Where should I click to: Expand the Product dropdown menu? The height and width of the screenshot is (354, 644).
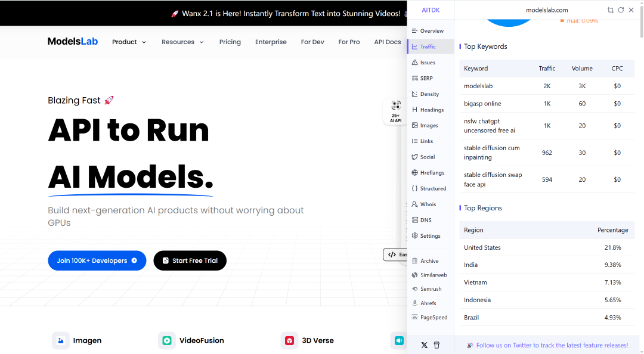click(x=129, y=42)
